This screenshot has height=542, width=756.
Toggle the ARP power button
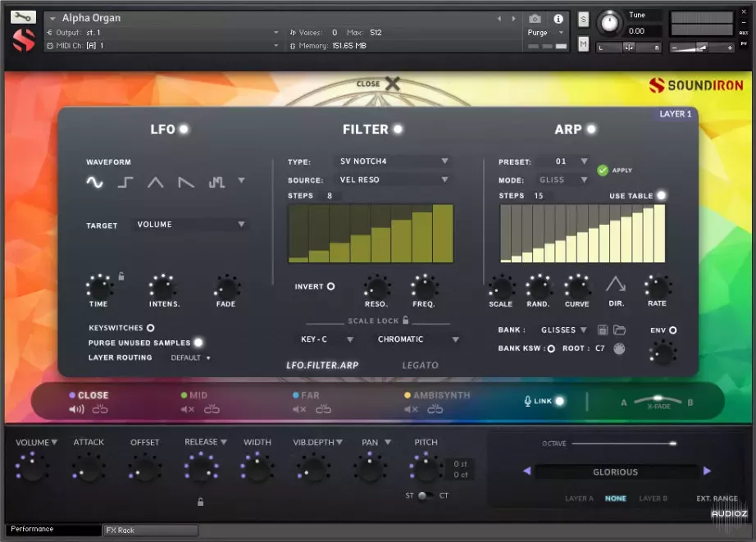[x=591, y=130]
